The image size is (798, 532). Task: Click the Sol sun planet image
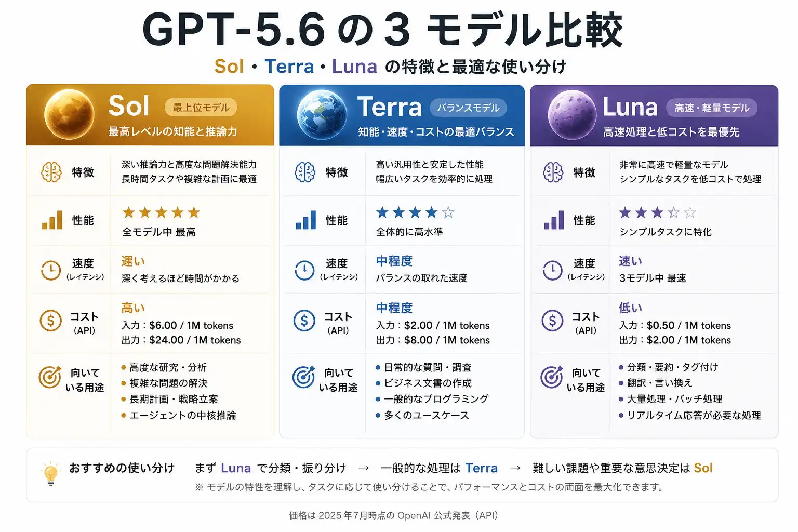point(69,115)
